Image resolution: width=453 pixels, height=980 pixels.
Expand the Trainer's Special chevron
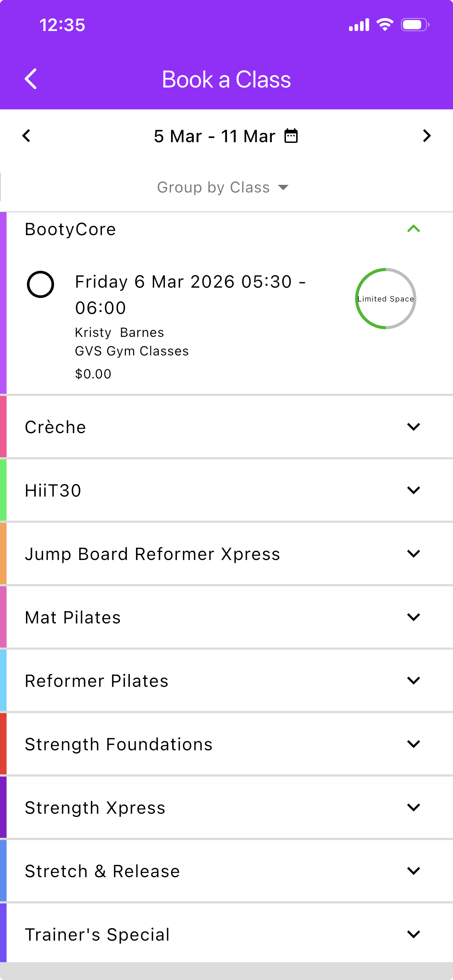413,934
